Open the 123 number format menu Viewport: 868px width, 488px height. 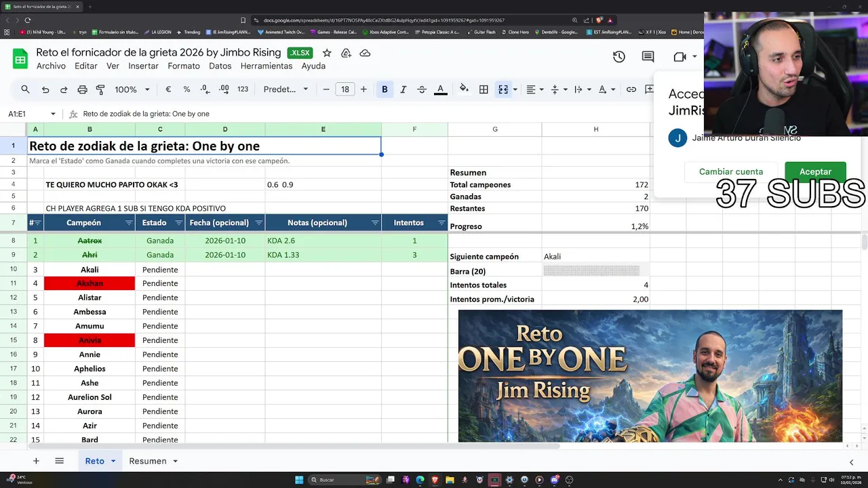point(243,89)
